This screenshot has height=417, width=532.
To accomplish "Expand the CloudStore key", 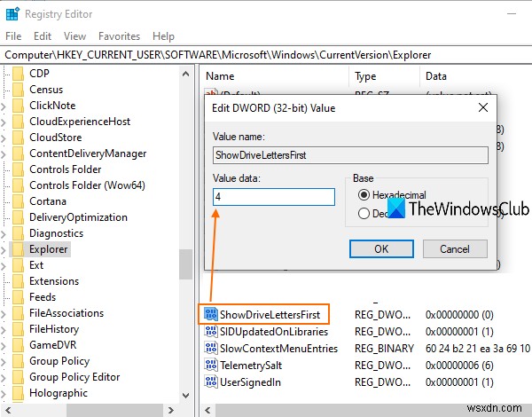I will tap(4, 138).
